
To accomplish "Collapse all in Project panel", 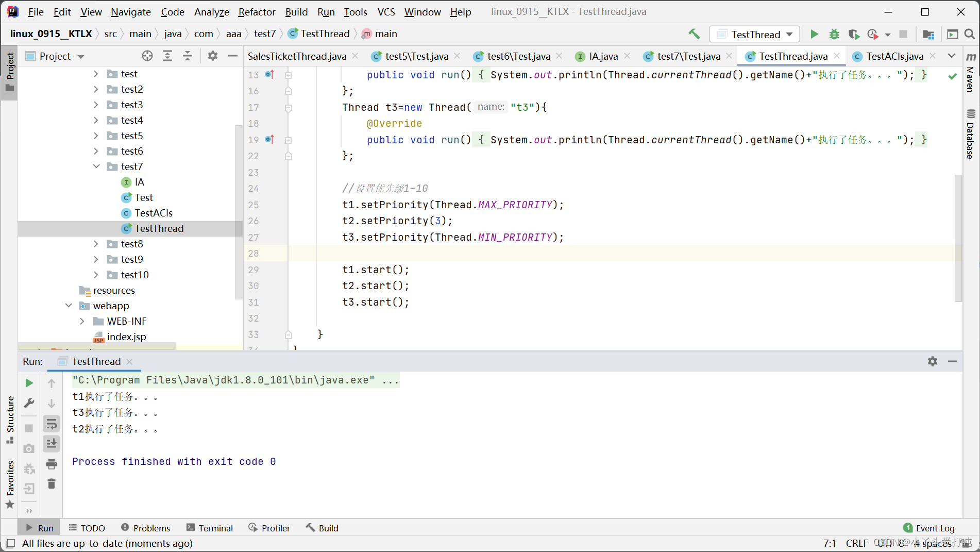I will tap(188, 56).
